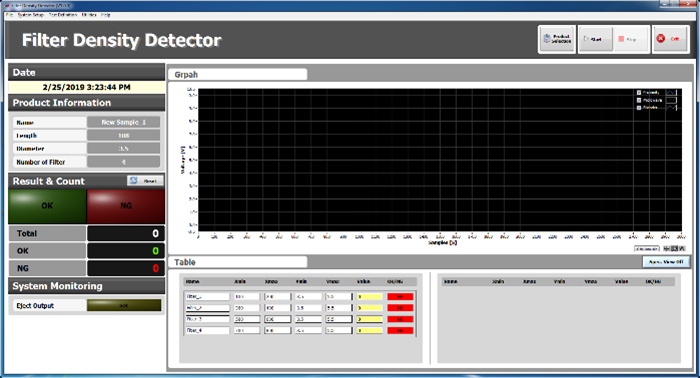700x378 pixels.
Task: Open Product Selection gear button
Action: 557,39
